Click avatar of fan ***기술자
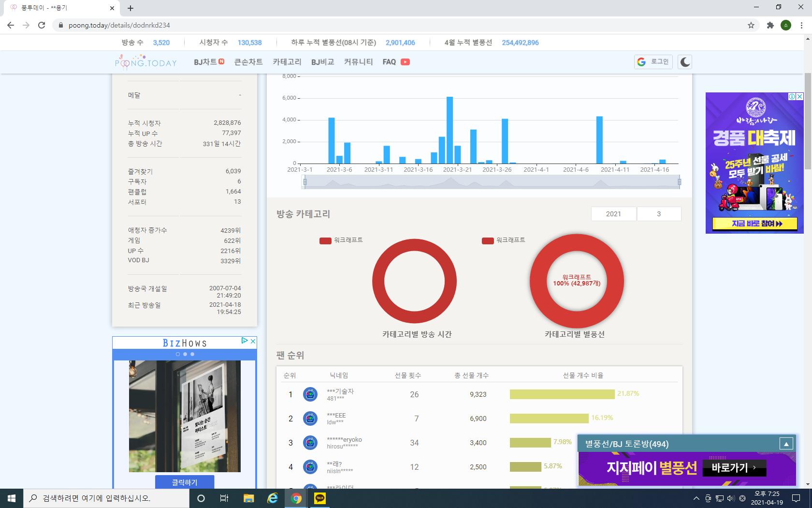Image resolution: width=812 pixels, height=508 pixels. (310, 394)
